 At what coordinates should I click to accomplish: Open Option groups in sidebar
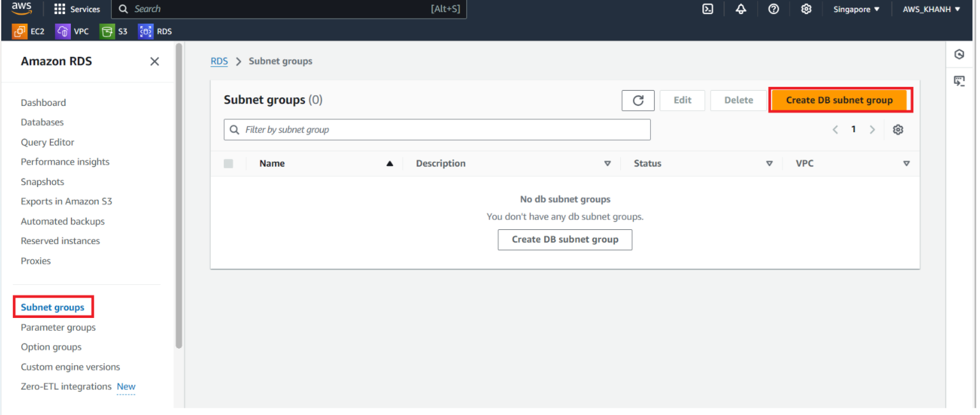click(x=51, y=347)
